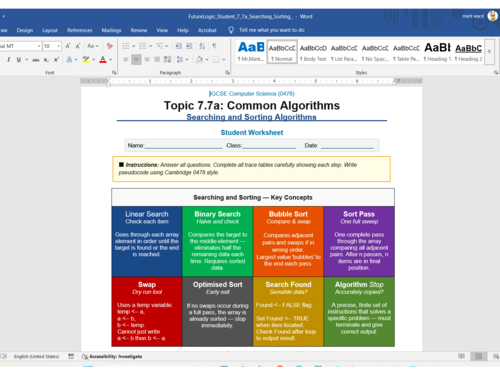Open Change Case dropdown
Screen dimensions: 500x375
(x=93, y=46)
